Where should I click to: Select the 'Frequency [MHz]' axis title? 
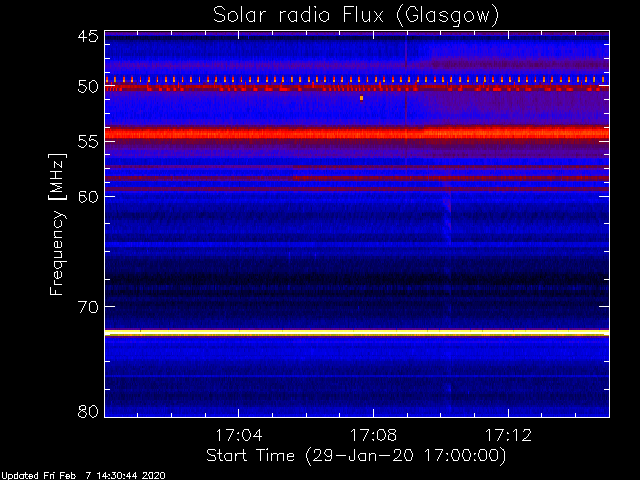tap(57, 224)
